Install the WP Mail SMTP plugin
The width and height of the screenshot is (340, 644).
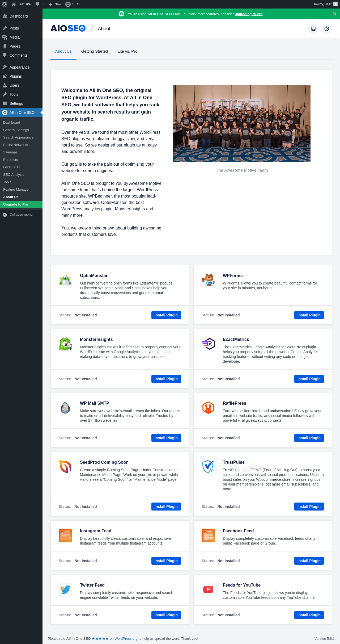click(166, 438)
